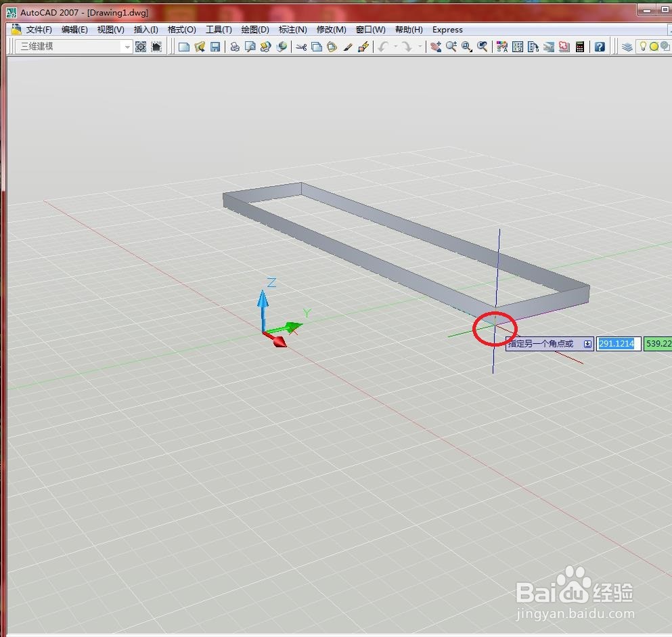Open the 编辑(E) menu
672x637 pixels.
74,30
